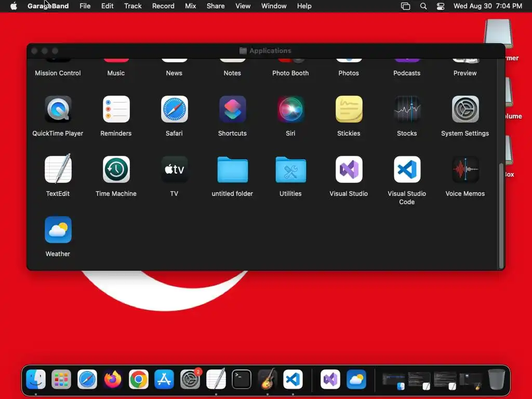The image size is (532, 399).
Task: Select top drive icon on the desktop
Action: tap(498, 34)
